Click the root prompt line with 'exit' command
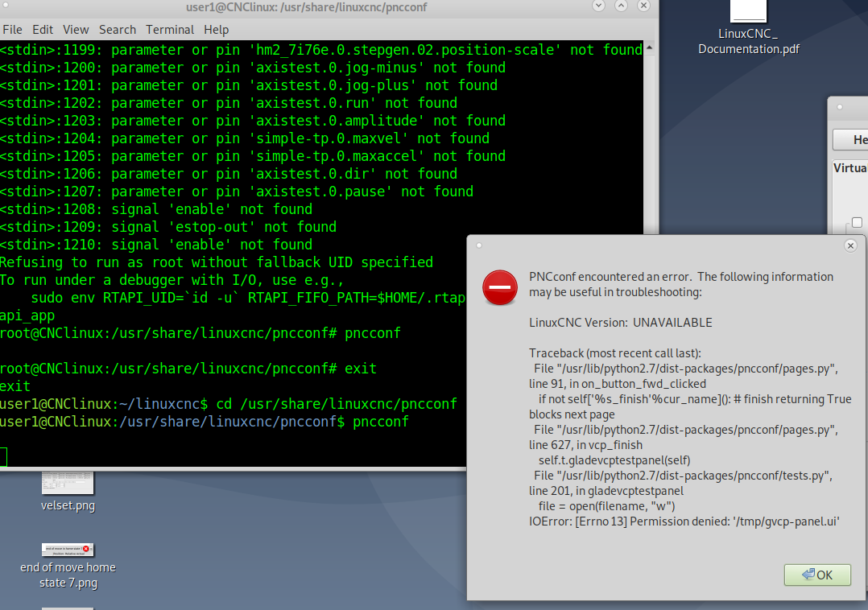This screenshot has height=610, width=868. pos(188,369)
